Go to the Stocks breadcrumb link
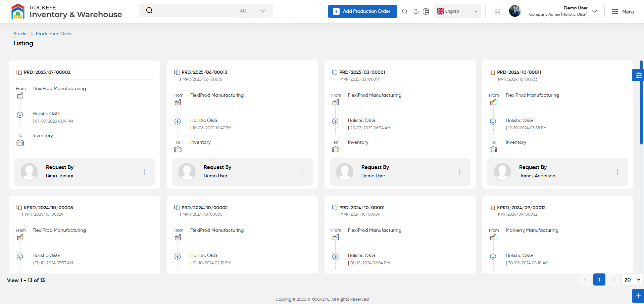644x304 pixels. coord(20,34)
